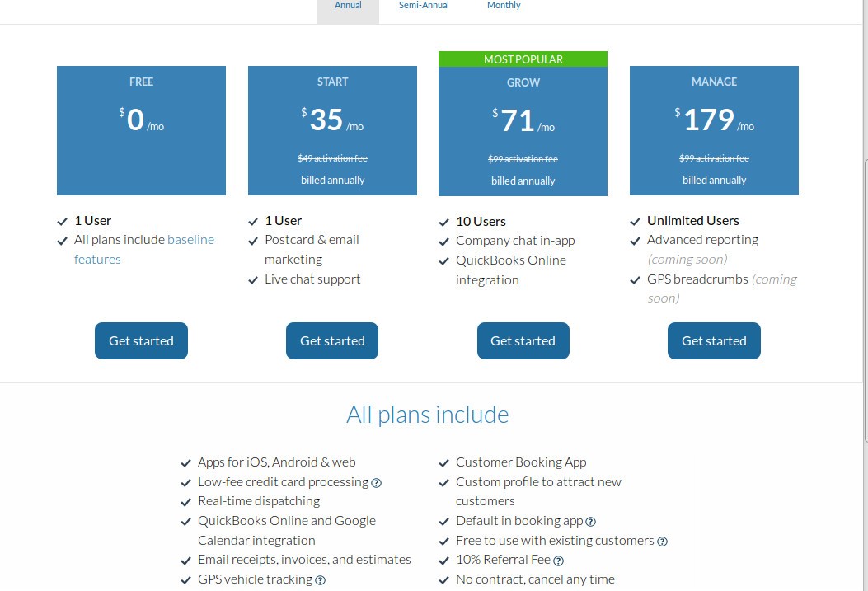Click help icon beside Low-fee credit card processing

(377, 483)
